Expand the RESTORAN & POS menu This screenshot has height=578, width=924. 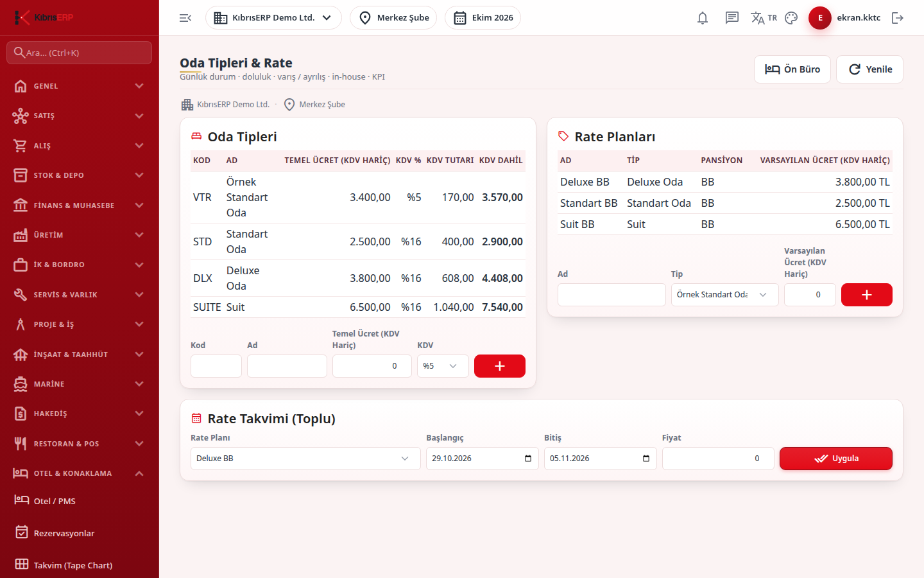pyautogui.click(x=80, y=444)
